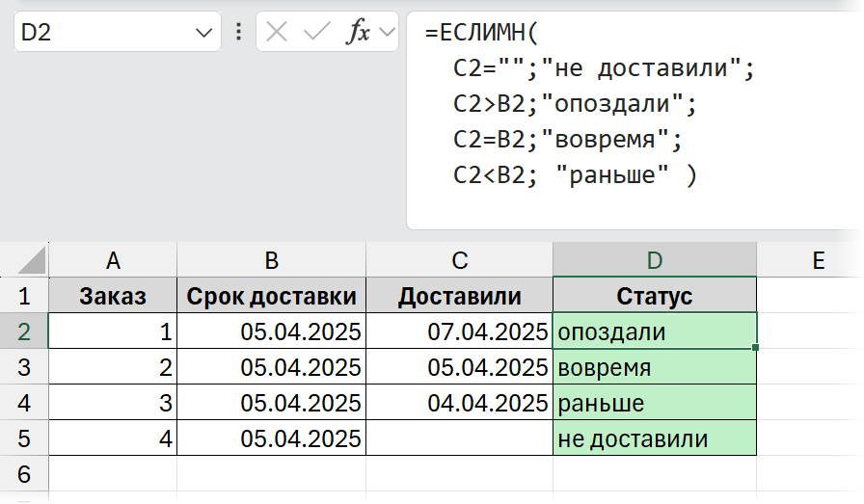
Task: Select row 2 header
Action: pos(24,332)
